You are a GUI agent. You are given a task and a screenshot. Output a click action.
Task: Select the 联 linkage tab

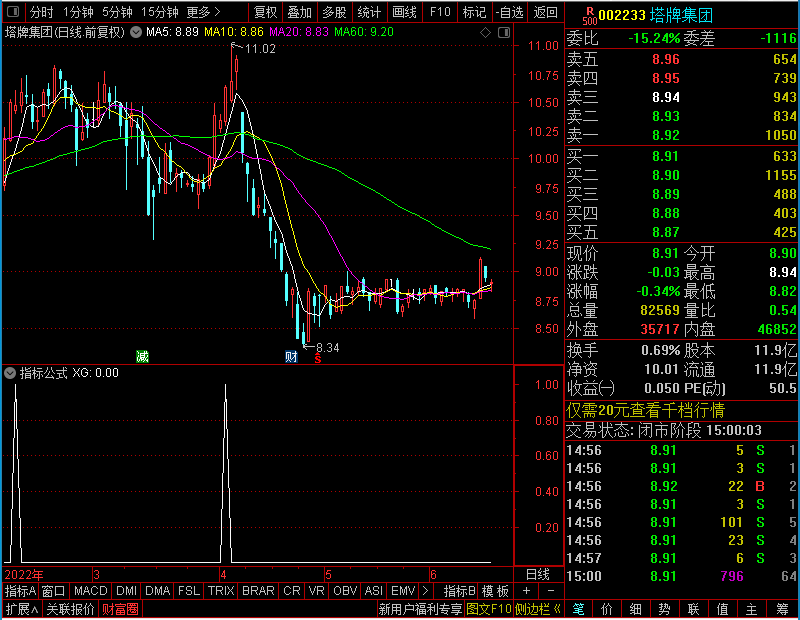(x=693, y=609)
